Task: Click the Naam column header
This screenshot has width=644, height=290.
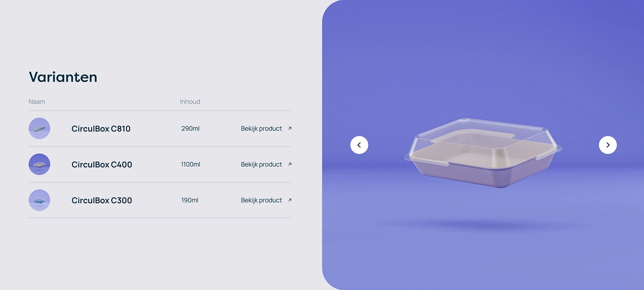Action: [37, 102]
